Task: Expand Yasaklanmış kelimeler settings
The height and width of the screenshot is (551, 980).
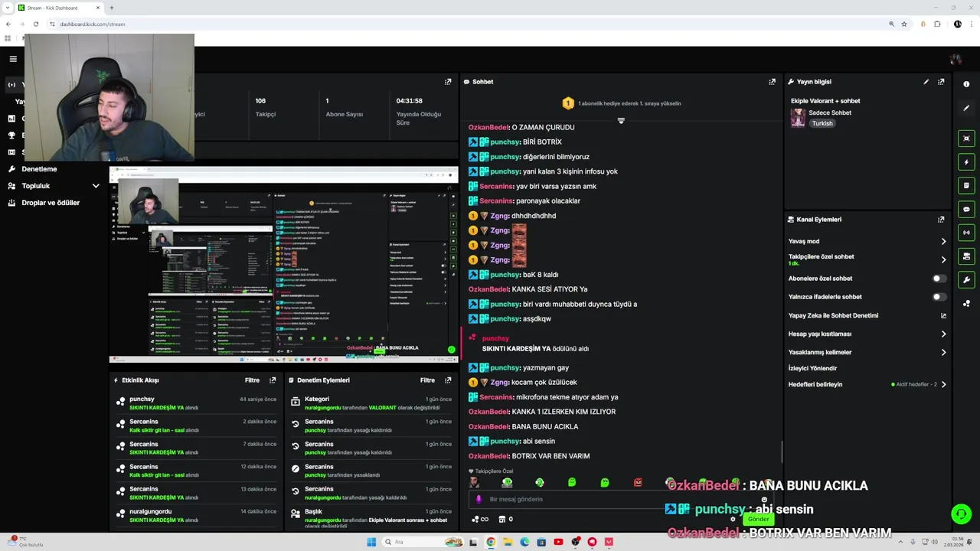Action: (x=943, y=352)
